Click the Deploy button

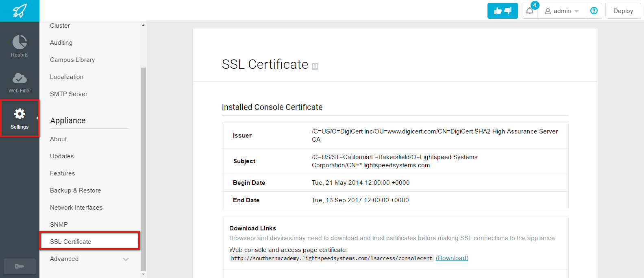[x=623, y=11]
